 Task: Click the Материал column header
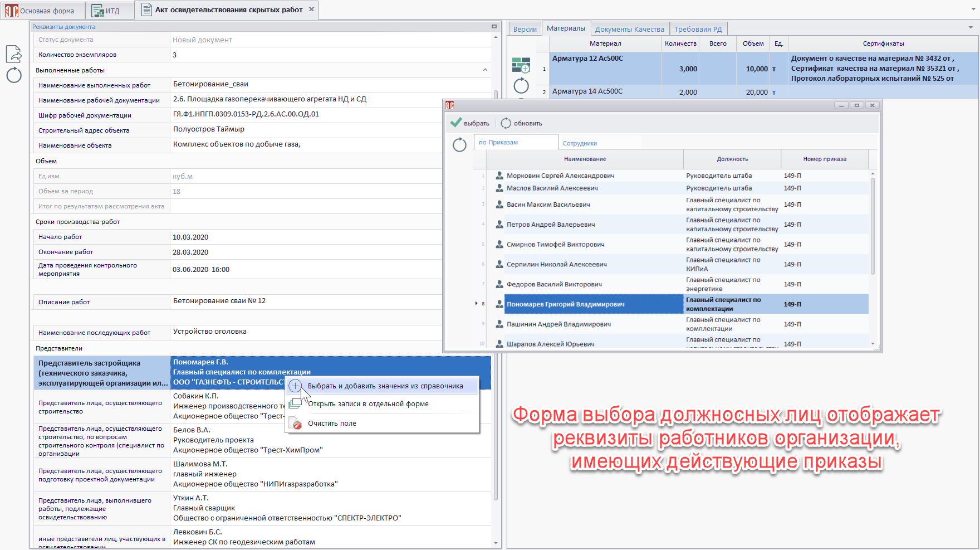pos(605,43)
